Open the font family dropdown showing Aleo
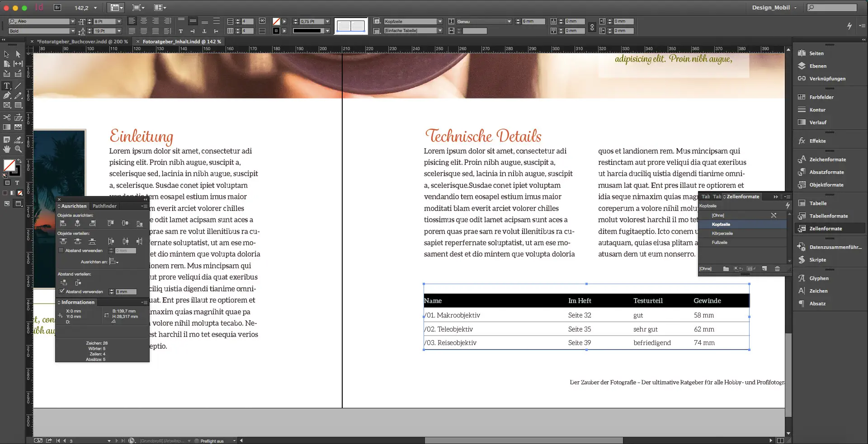The width and height of the screenshot is (868, 444). point(72,21)
